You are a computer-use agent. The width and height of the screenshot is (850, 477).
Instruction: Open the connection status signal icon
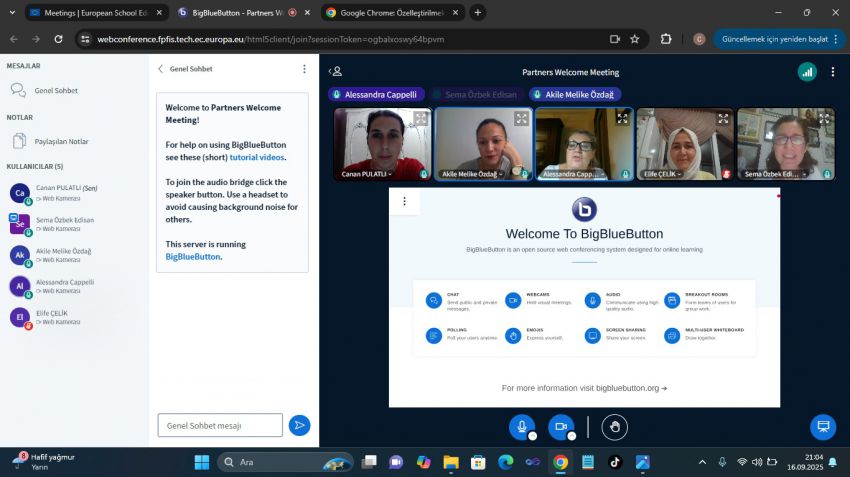806,72
